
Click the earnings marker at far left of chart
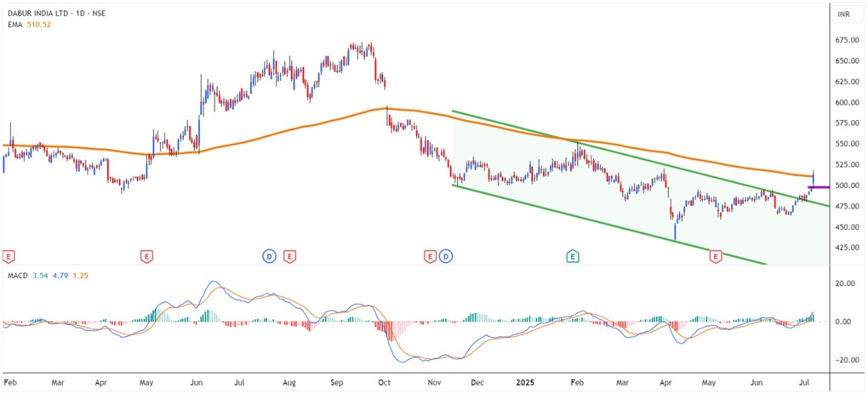pyautogui.click(x=9, y=257)
